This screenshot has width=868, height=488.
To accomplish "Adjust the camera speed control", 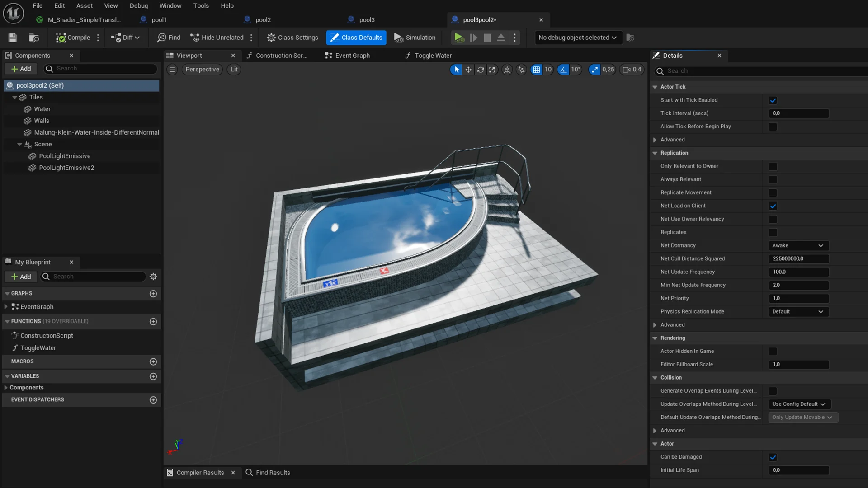I will (632, 69).
